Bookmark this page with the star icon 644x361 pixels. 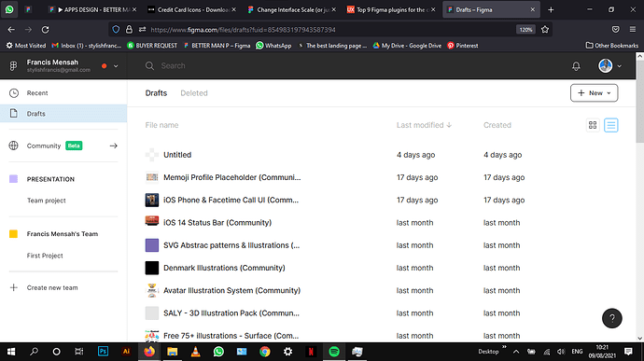click(x=545, y=30)
